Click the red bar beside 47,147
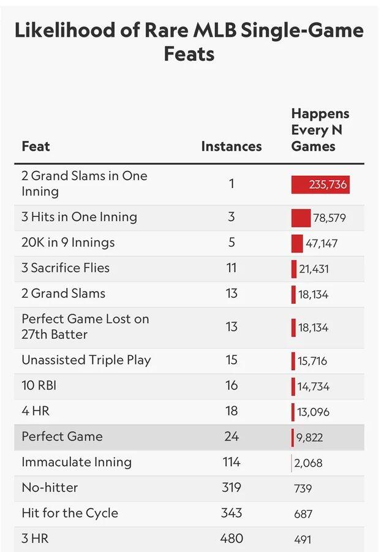 coord(297,243)
